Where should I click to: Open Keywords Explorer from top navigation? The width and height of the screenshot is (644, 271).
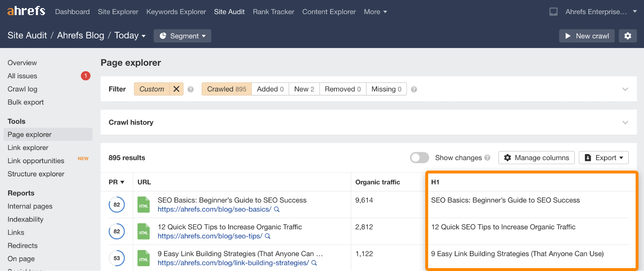176,12
